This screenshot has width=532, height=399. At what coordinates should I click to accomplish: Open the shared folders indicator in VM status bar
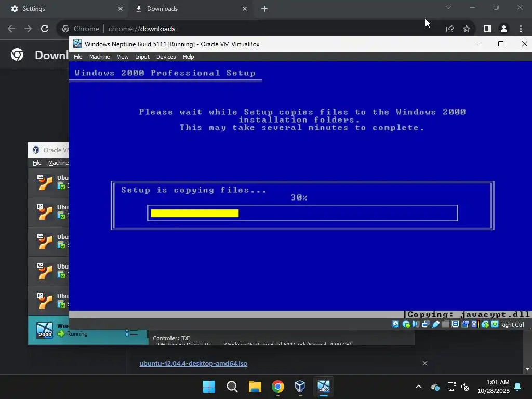point(445,324)
